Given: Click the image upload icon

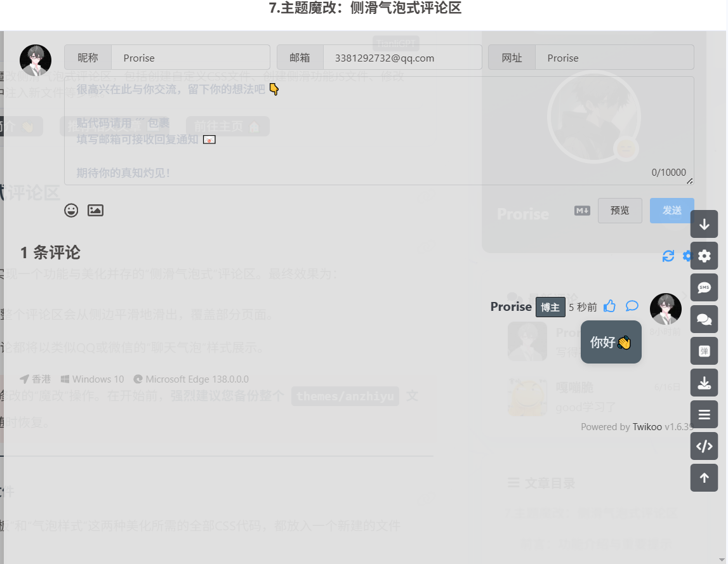Looking at the screenshot, I should tap(95, 211).
